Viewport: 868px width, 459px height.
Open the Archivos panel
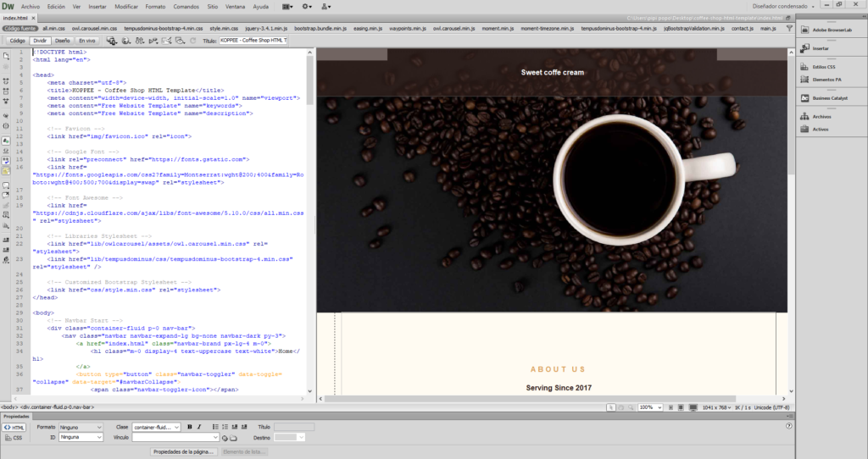click(x=821, y=117)
